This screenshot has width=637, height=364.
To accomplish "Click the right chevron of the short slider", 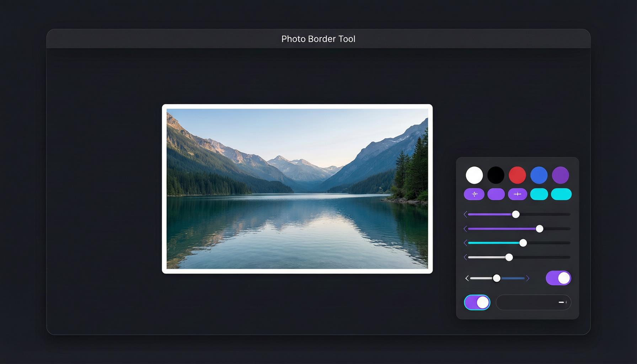I will pyautogui.click(x=528, y=278).
